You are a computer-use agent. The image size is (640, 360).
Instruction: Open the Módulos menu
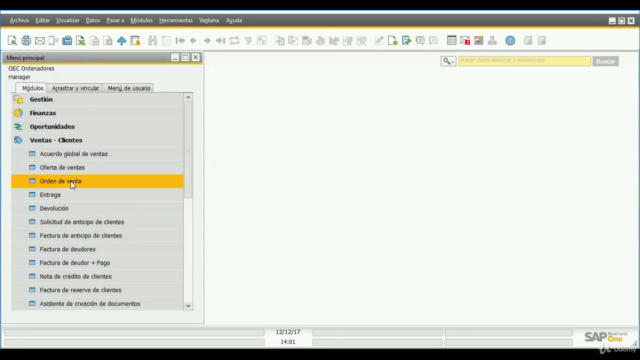click(141, 20)
